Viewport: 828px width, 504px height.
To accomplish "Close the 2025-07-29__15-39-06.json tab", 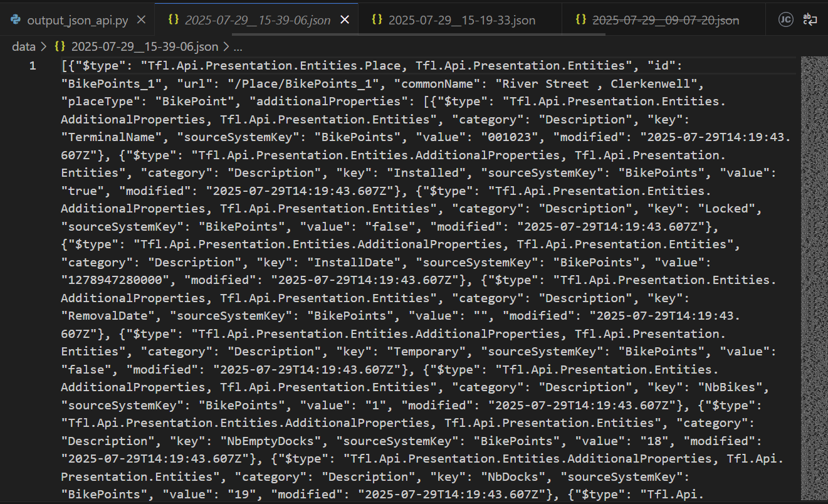I will click(344, 20).
